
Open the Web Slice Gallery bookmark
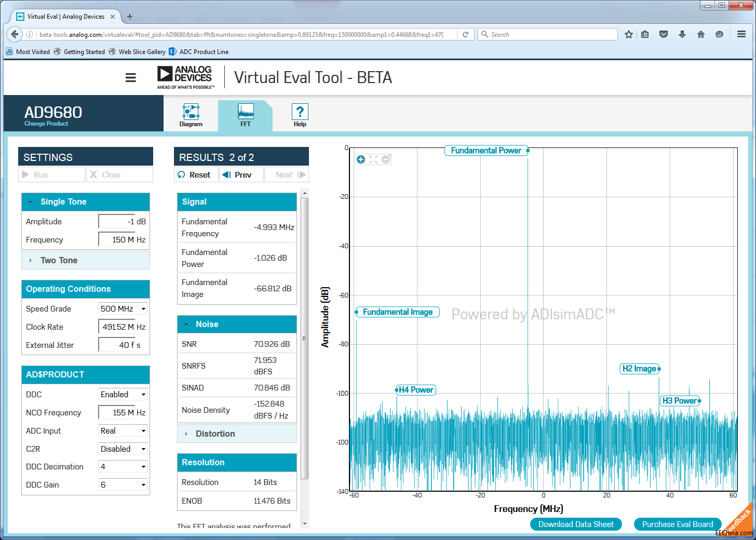pyautogui.click(x=137, y=51)
